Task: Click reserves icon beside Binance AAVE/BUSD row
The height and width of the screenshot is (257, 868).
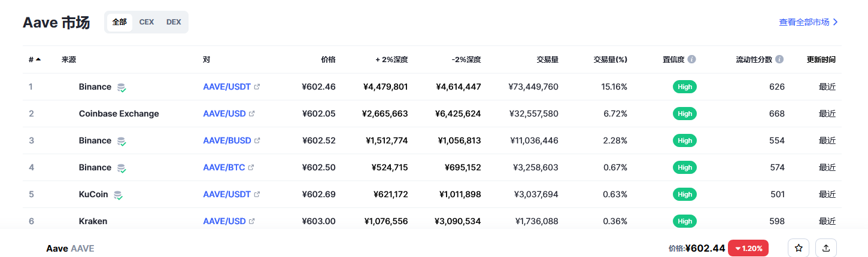Action: click(122, 141)
